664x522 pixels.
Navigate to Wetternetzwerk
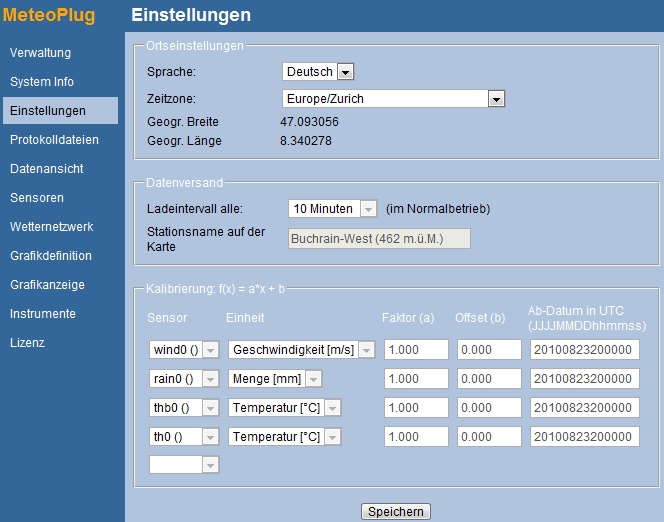click(51, 226)
